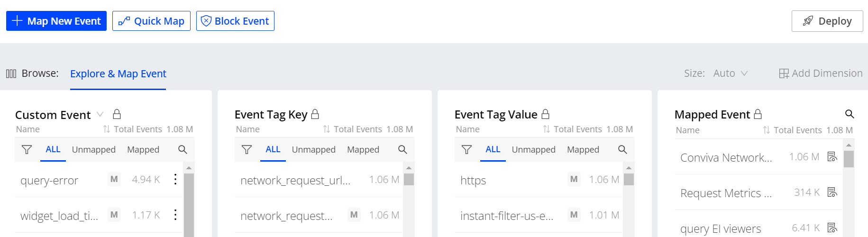Open three-dot menu for widget_load_ti row

(x=175, y=215)
